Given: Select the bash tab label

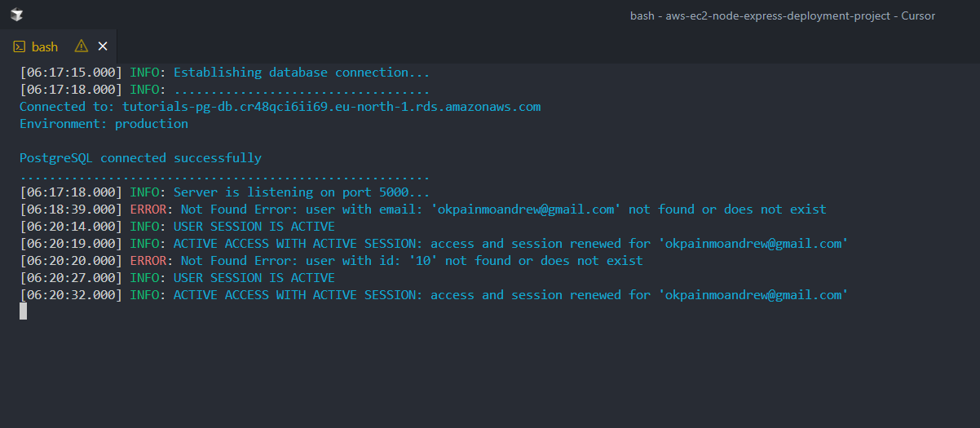Looking at the screenshot, I should tap(45, 46).
